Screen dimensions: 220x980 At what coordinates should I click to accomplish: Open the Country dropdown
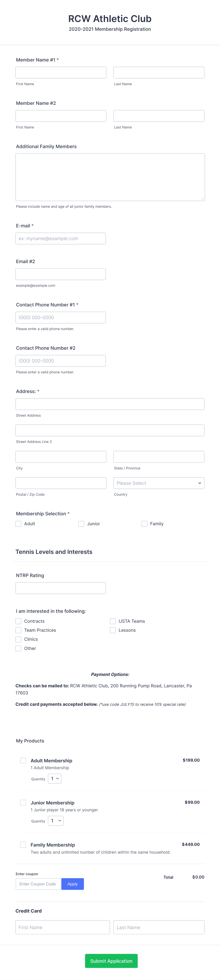[x=159, y=483]
